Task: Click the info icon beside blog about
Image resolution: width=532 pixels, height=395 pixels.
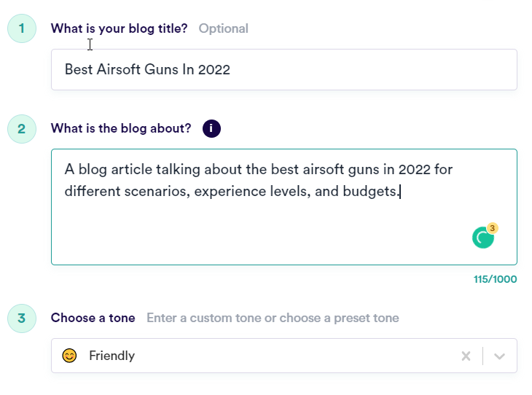Action: pyautogui.click(x=211, y=128)
